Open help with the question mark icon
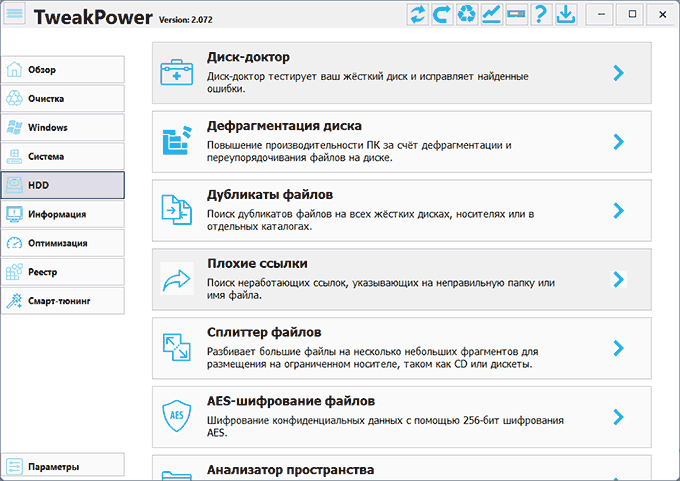680x481 pixels. click(x=541, y=14)
